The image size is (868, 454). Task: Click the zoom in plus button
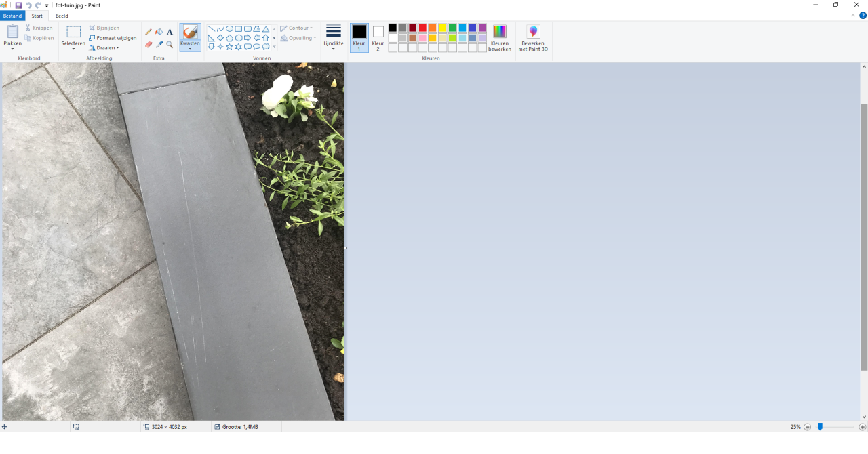[862, 427]
